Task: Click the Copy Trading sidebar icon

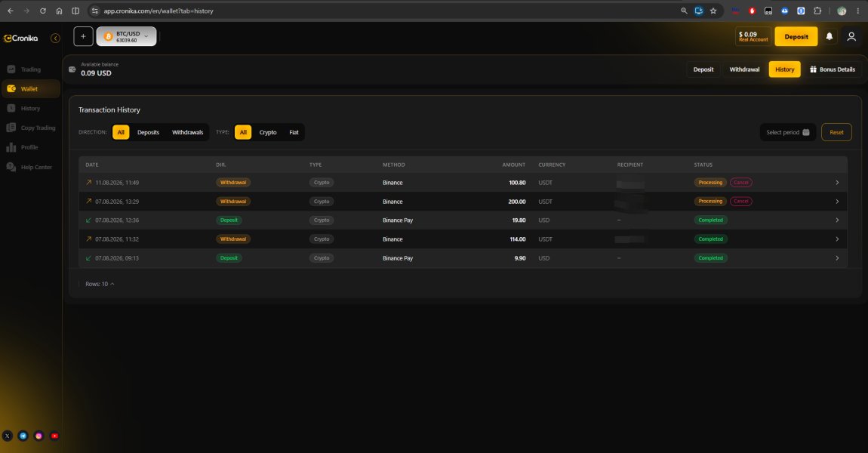Action: pyautogui.click(x=11, y=128)
